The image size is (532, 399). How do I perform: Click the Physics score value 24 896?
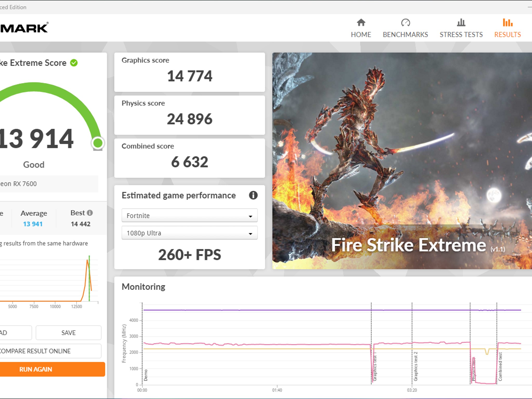click(190, 119)
